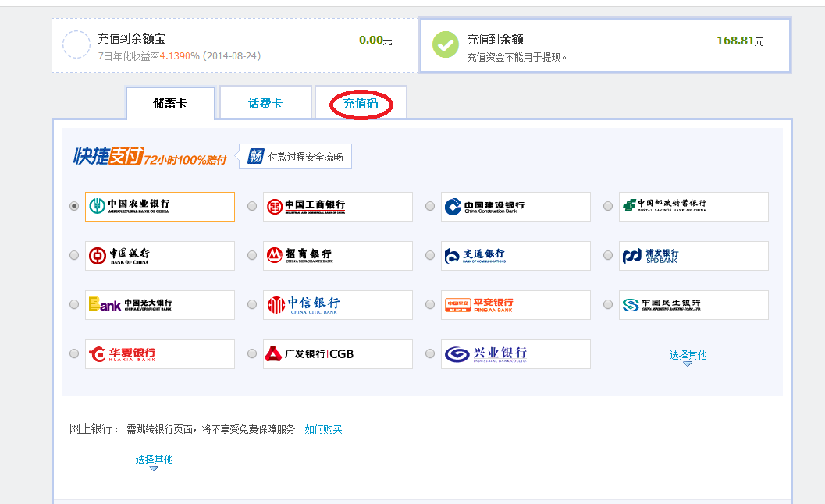825x504 pixels.
Task: Select the 中国银行 radio button
Action: 74,255
